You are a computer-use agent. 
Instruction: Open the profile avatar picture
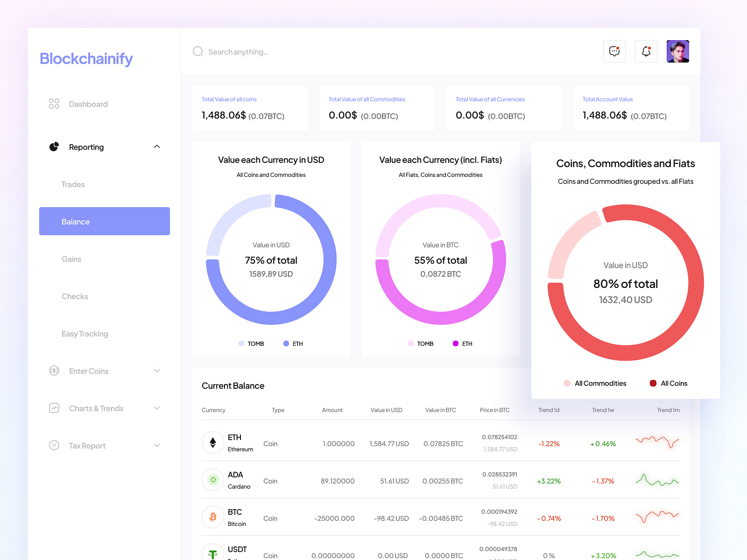click(677, 51)
